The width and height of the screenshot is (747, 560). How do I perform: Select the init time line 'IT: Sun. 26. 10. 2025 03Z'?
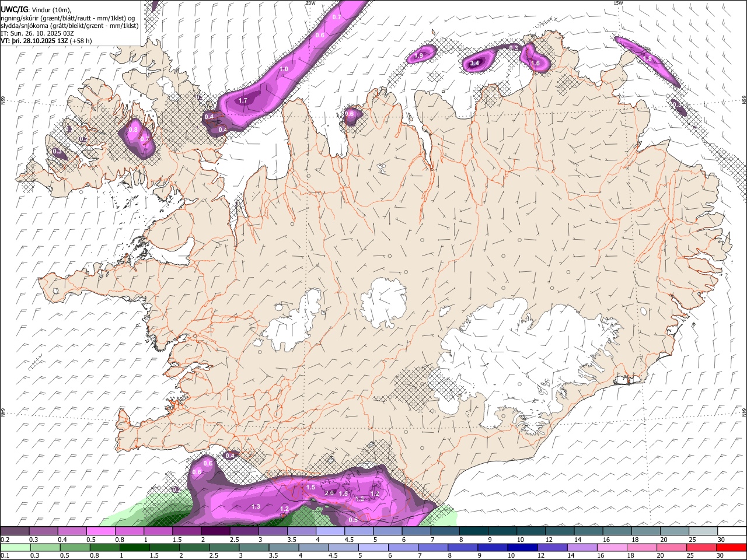pyautogui.click(x=37, y=33)
